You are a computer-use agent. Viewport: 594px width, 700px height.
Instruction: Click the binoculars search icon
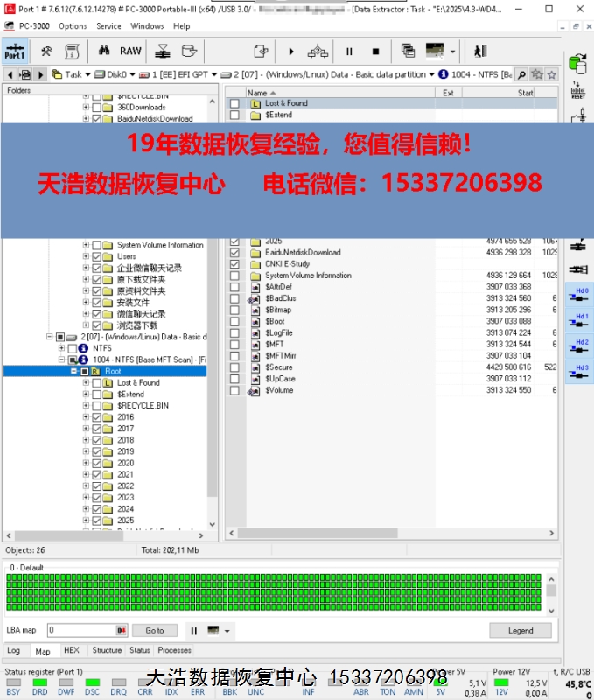[x=103, y=52]
